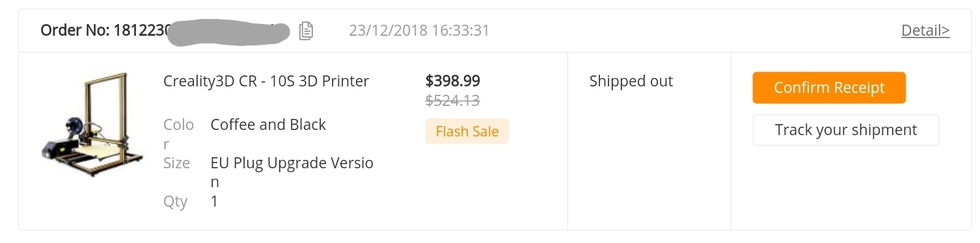Click the Order No: label
980x243 pixels.
coord(75,31)
